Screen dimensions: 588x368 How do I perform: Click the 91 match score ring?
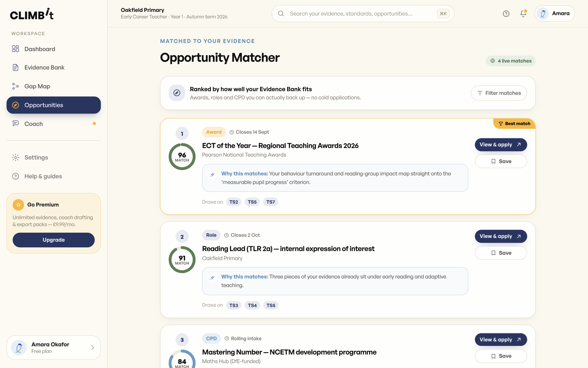[182, 260]
